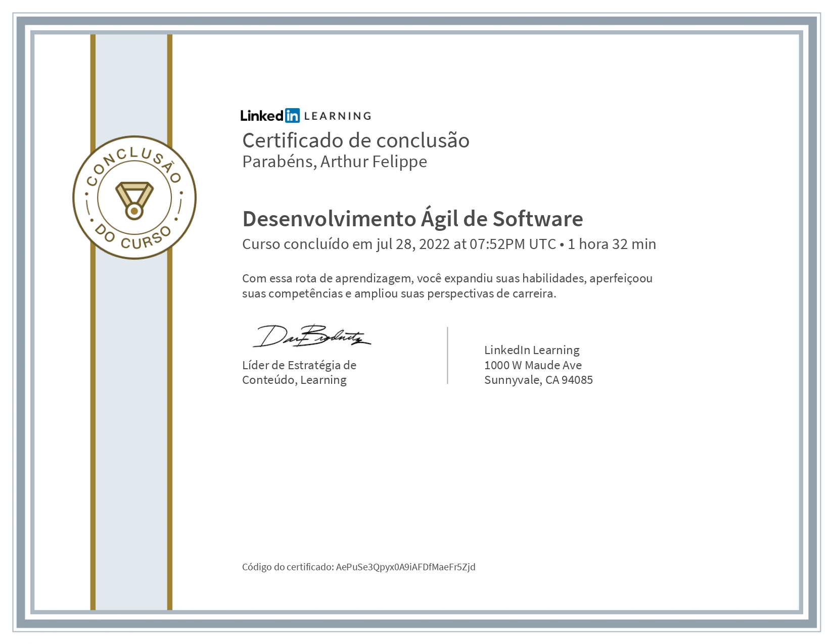Click the name Arthur Felippe
This screenshot has height=644, width=834.
coord(374,162)
